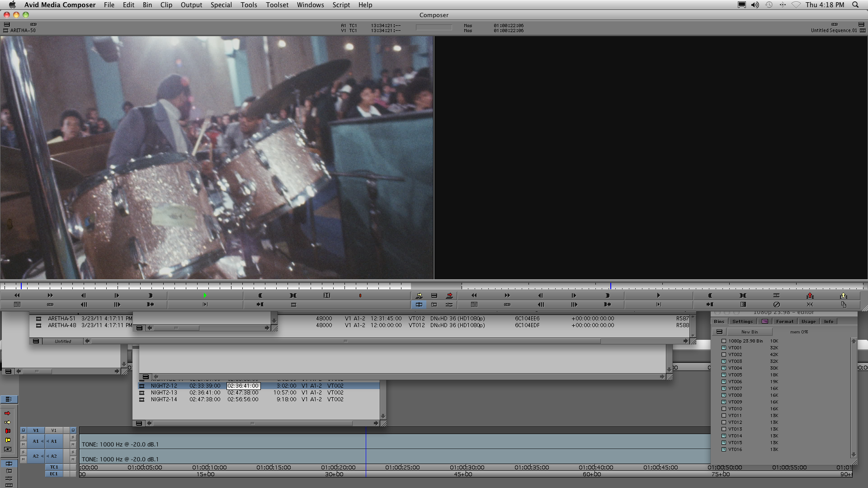
Task: Open the source clip name menu ARETHA-50
Action: [x=23, y=30]
